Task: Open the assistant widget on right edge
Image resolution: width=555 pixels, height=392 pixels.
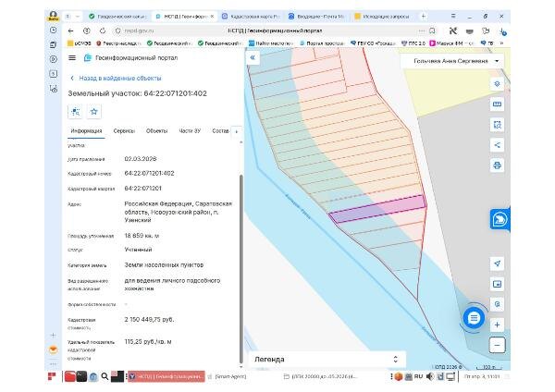Action: point(499,219)
